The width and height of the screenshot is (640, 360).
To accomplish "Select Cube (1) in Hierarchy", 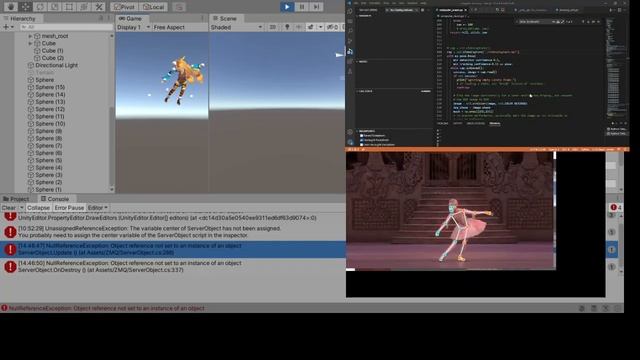I will [x=53, y=51].
